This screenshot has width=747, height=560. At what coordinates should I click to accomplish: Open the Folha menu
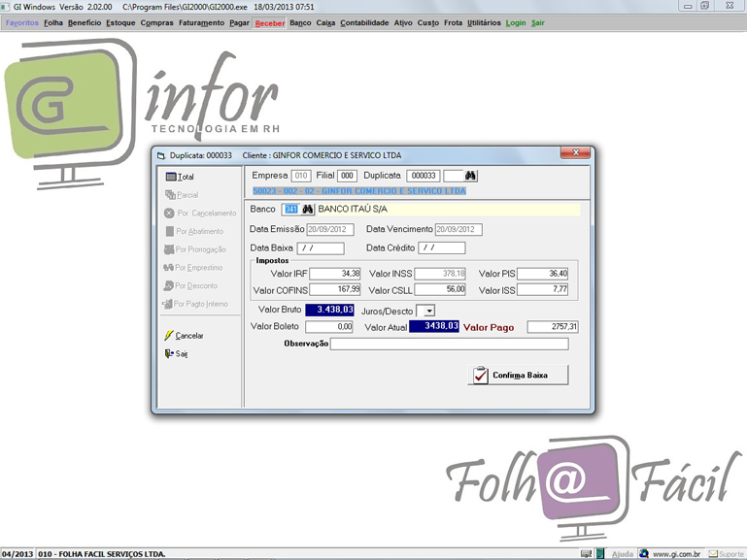(53, 23)
